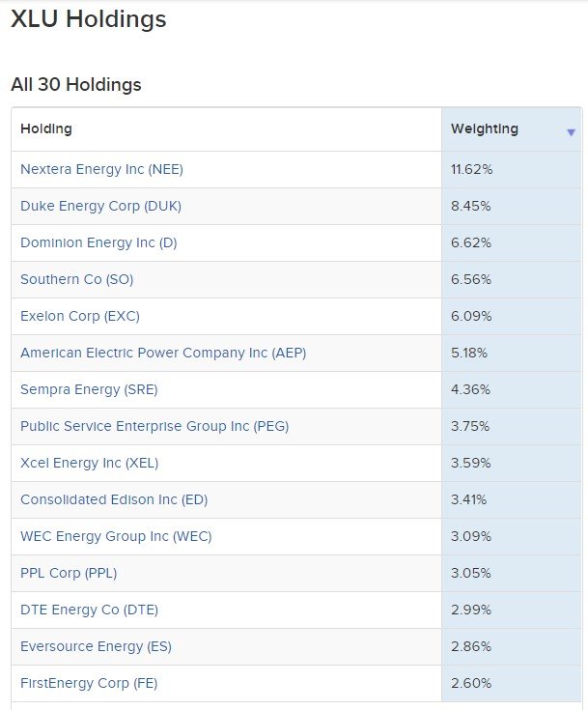
Task: Click the Weighting sort arrow icon
Action: (x=571, y=132)
